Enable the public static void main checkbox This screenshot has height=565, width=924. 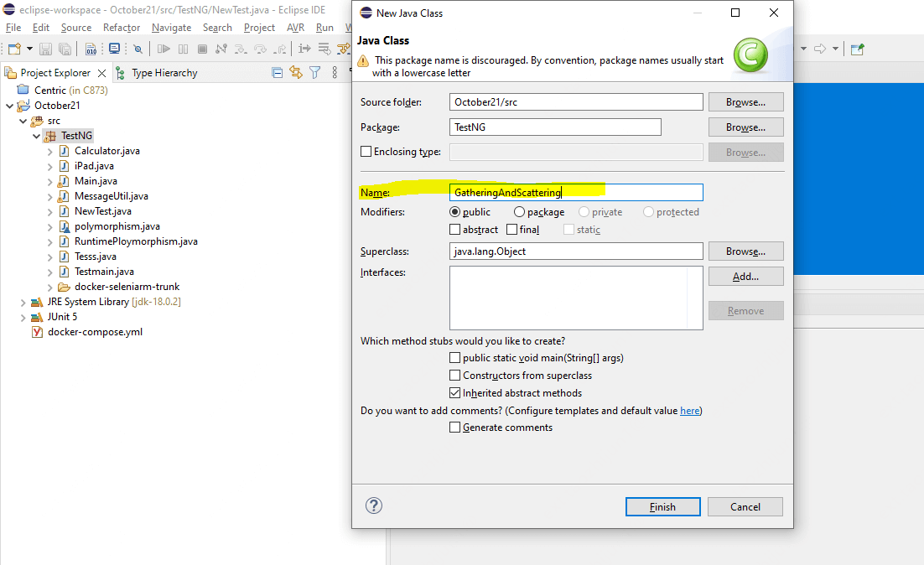tap(454, 358)
